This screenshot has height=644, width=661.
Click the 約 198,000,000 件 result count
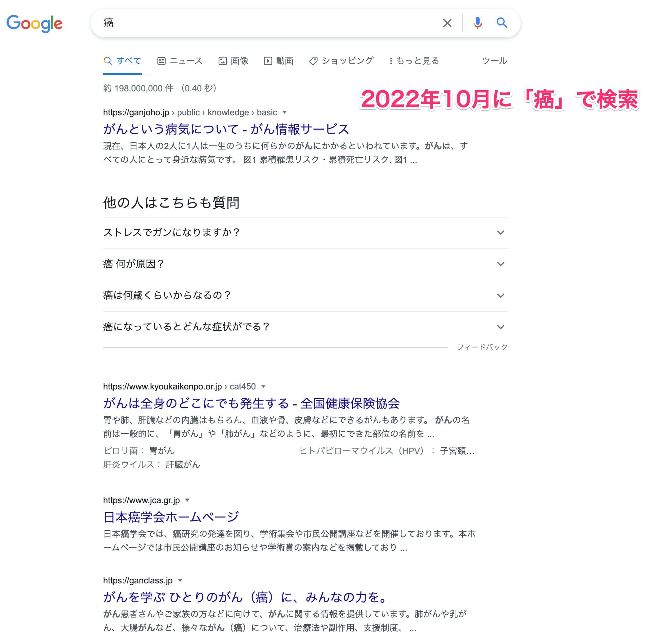[x=138, y=88]
